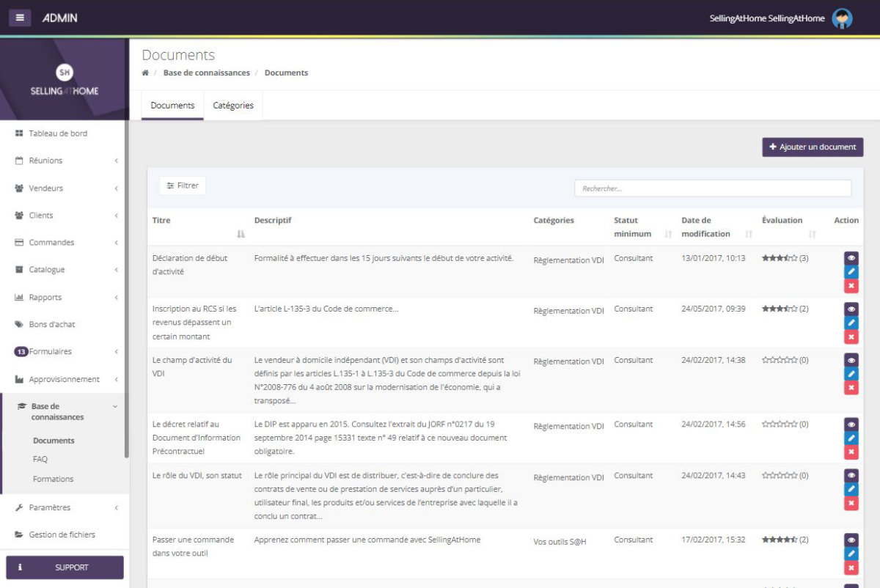Open Formations in sidebar submenu
This screenshot has height=588, width=880.
click(x=54, y=479)
